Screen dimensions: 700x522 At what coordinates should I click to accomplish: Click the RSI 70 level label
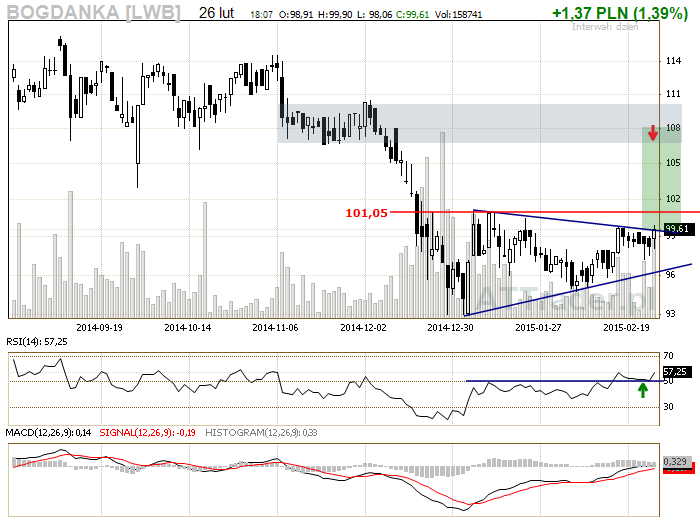[668, 356]
